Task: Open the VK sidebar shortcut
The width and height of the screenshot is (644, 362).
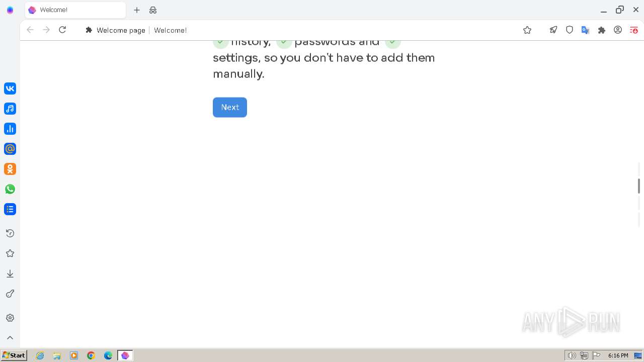Action: coord(10,88)
